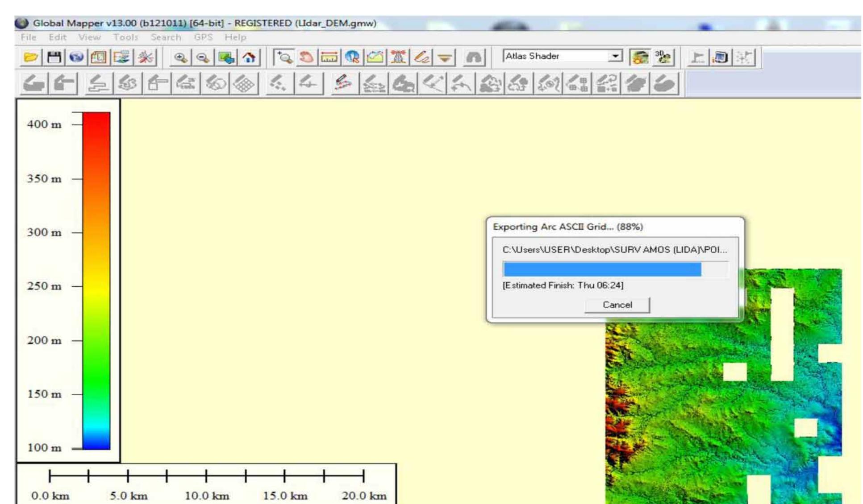Open the View menu
Image resolution: width=863 pixels, height=504 pixels.
[89, 37]
